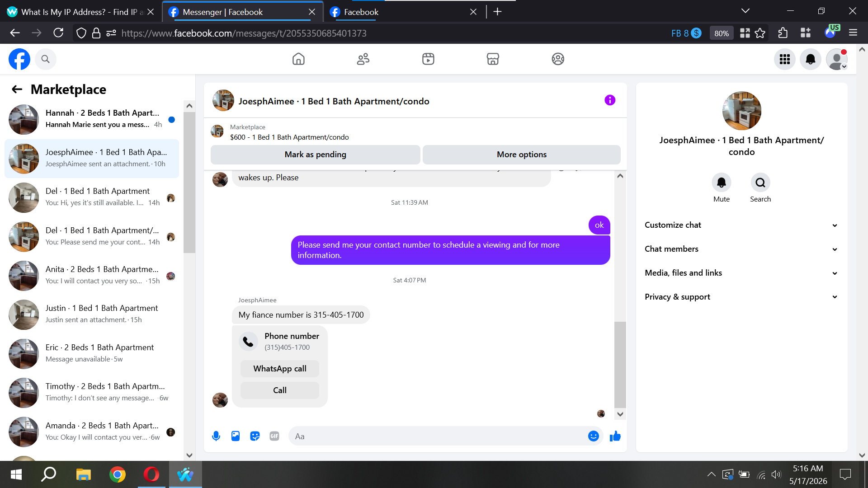This screenshot has width=868, height=488.
Task: Switch to Messenger | Facebook tab
Action: pyautogui.click(x=242, y=12)
